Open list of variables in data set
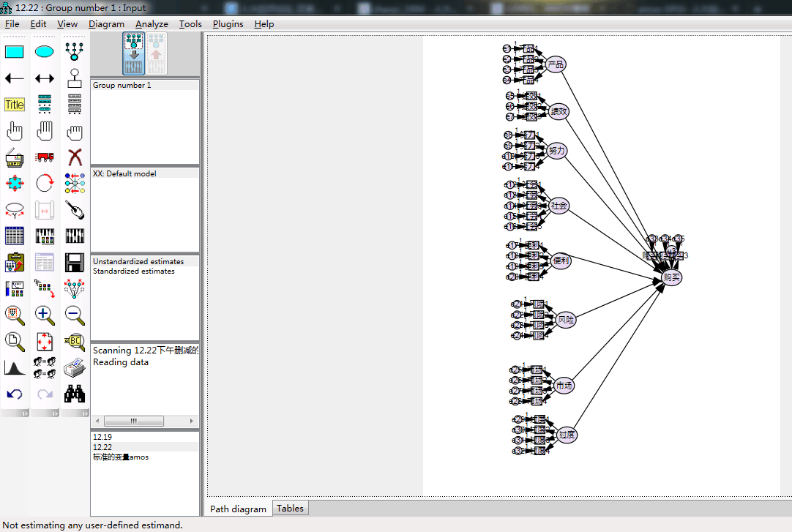Viewport: 792px width, 532px height. tap(74, 105)
